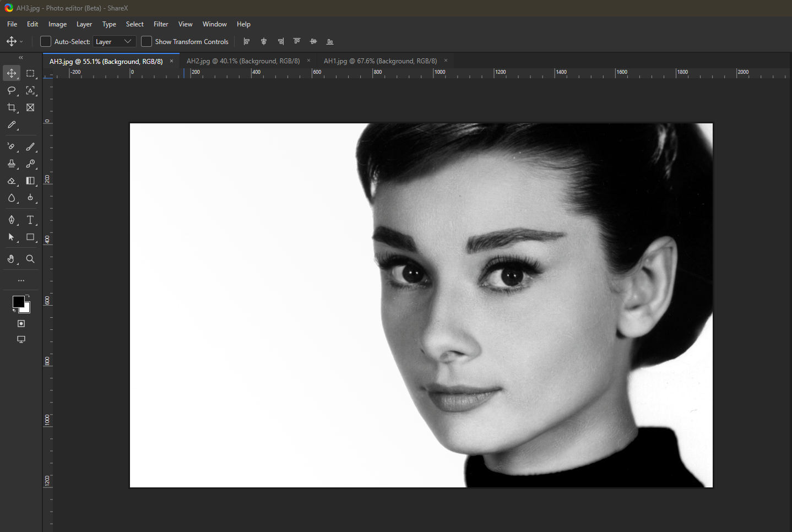Toggle Quick Mask mode icon

[x=21, y=324]
